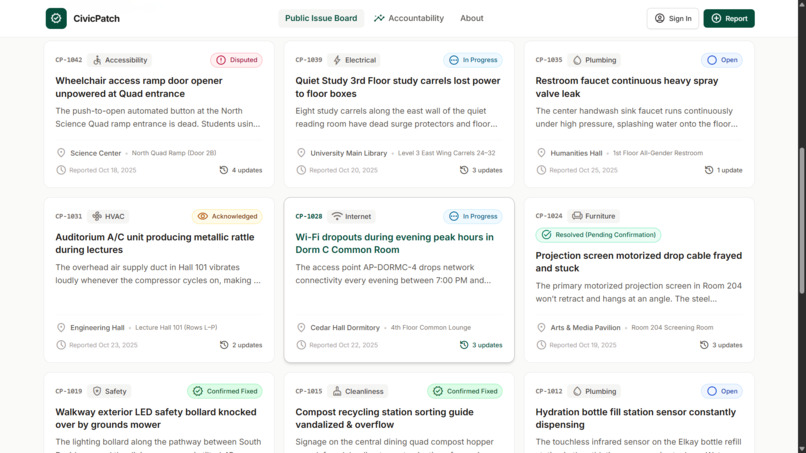
Task: Click the location pin for Humanities Hall
Action: coord(541,153)
